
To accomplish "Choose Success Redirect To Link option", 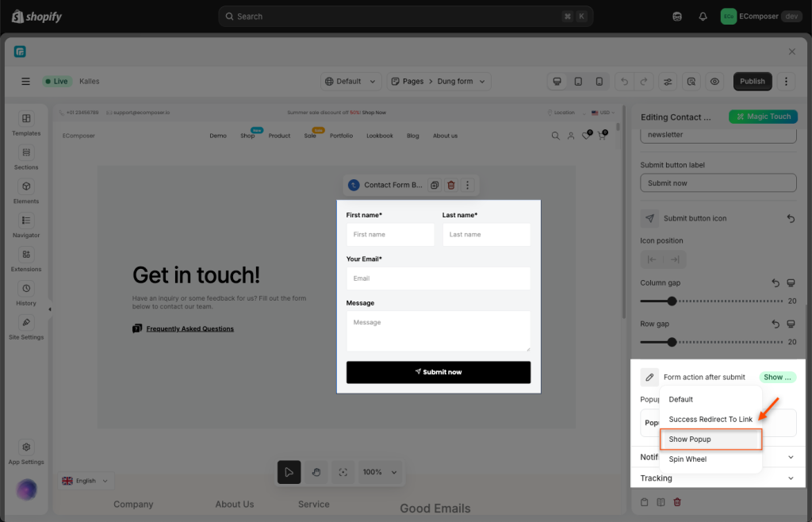I will point(710,419).
